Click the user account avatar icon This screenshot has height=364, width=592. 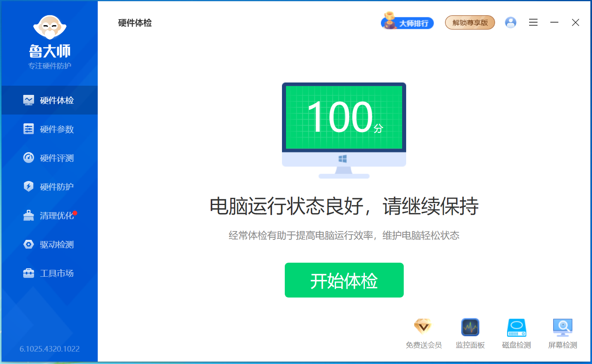[510, 22]
